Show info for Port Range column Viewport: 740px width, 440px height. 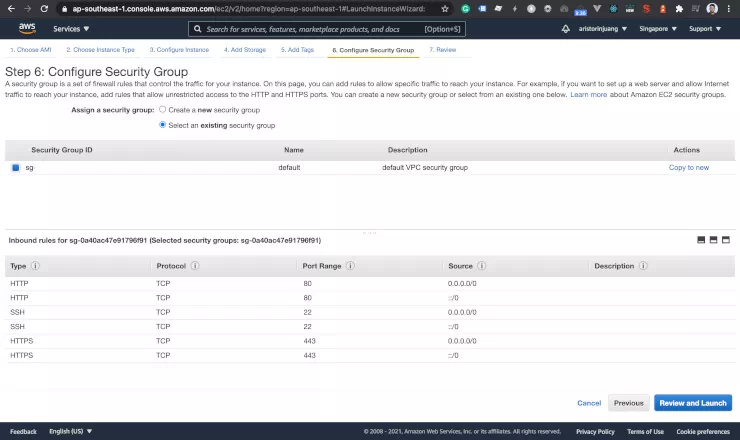350,266
